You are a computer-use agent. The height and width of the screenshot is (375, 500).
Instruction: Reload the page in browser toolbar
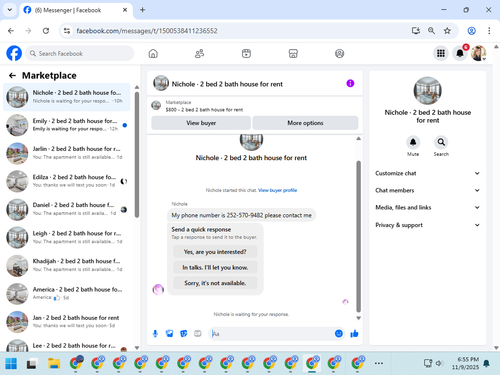coord(46,31)
